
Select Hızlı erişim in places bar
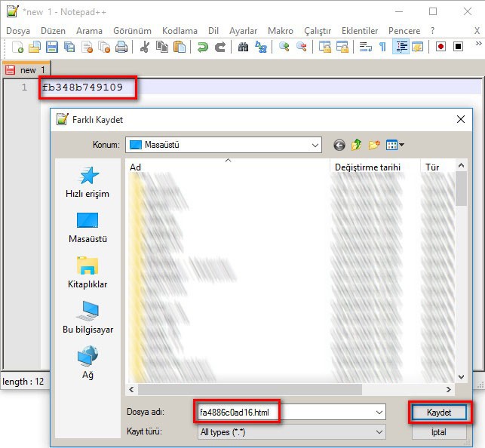[87, 183]
